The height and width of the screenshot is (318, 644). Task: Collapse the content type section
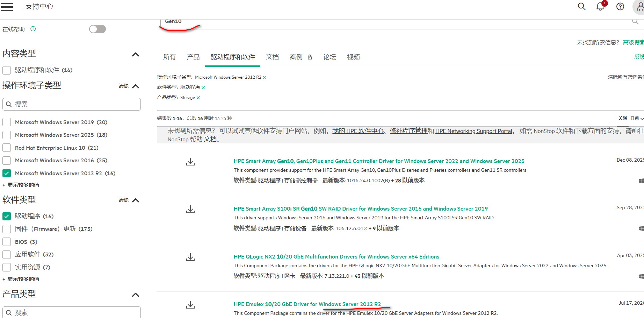tap(136, 55)
